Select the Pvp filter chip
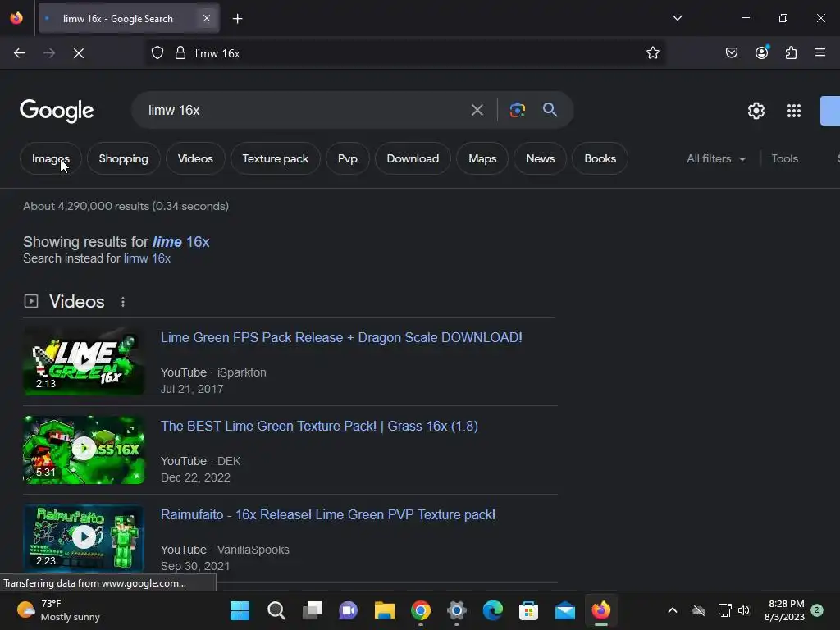This screenshot has height=630, width=840. [347, 158]
